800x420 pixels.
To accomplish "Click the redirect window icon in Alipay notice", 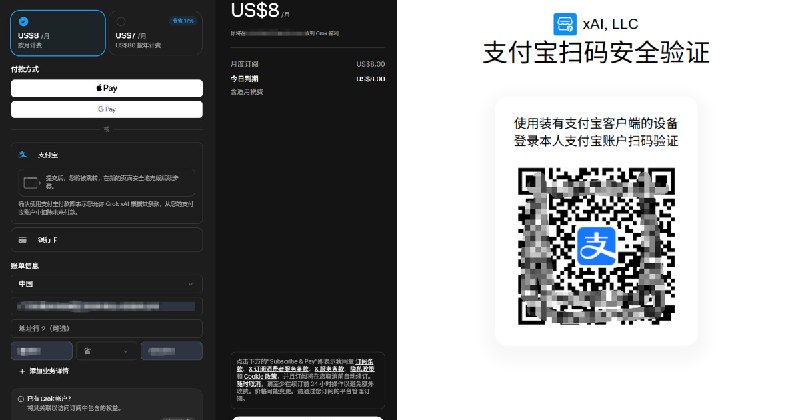I will pos(31,183).
